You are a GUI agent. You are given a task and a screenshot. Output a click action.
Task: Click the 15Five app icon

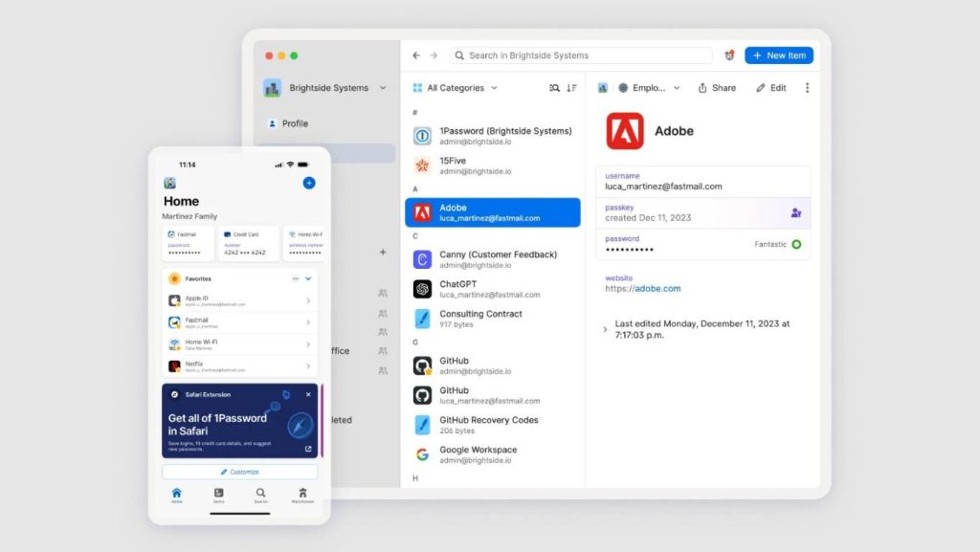coord(422,166)
